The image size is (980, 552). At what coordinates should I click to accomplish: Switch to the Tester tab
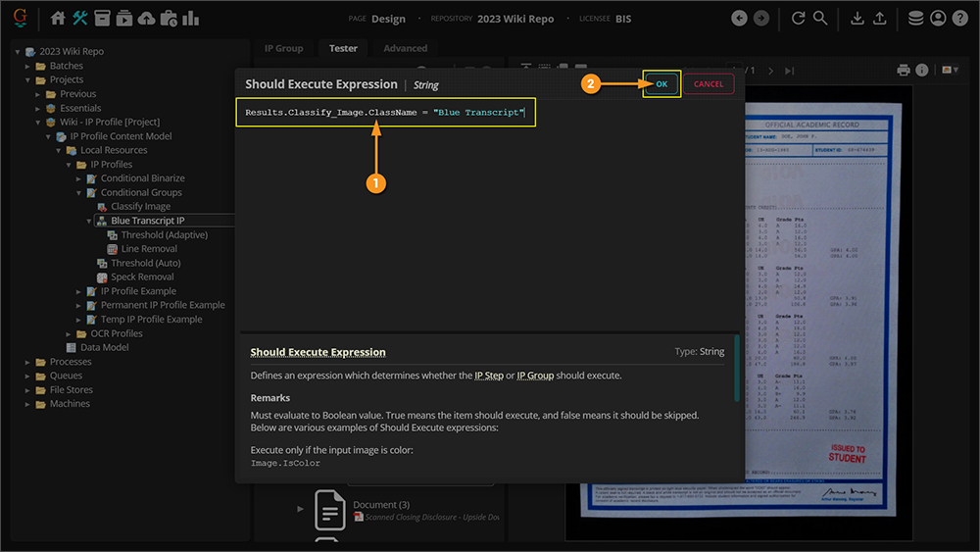[343, 48]
